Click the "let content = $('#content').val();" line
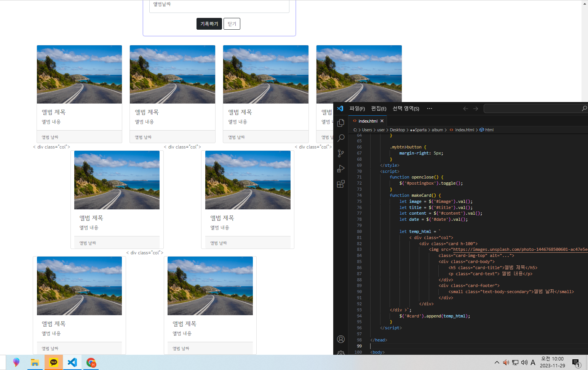The width and height of the screenshot is (588, 370). [441, 213]
